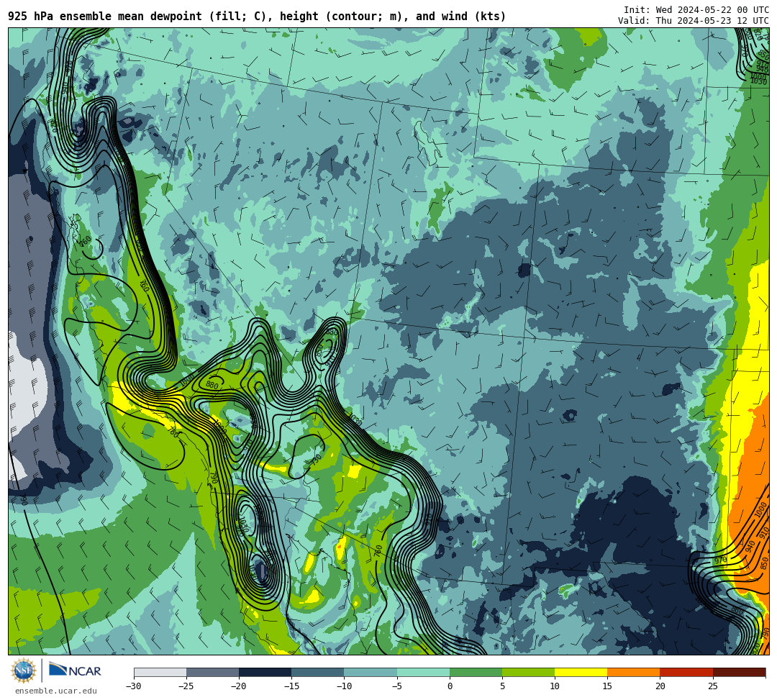Click the light gray -30 to -25 colorbar segment
Image resolution: width=777 pixels, height=700 pixels.
click(160, 672)
